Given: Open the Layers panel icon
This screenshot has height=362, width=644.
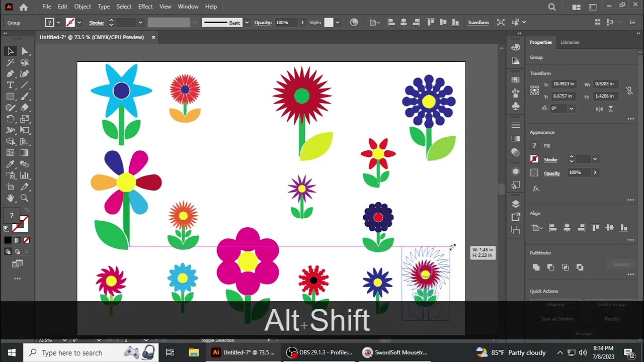Looking at the screenshot, I should point(516,204).
